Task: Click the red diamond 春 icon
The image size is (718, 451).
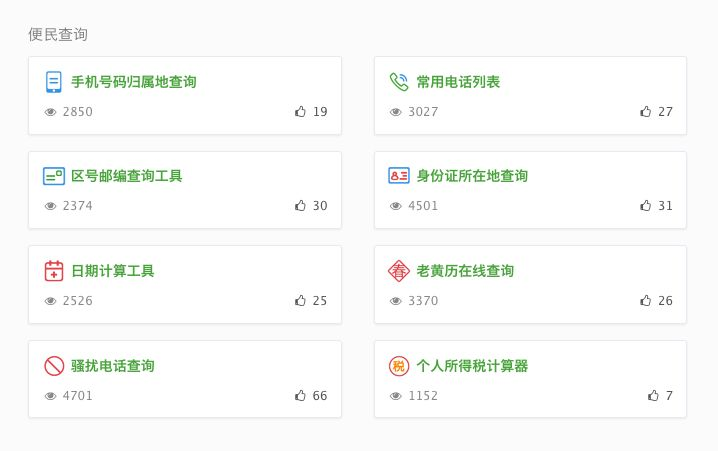Action: (x=399, y=271)
